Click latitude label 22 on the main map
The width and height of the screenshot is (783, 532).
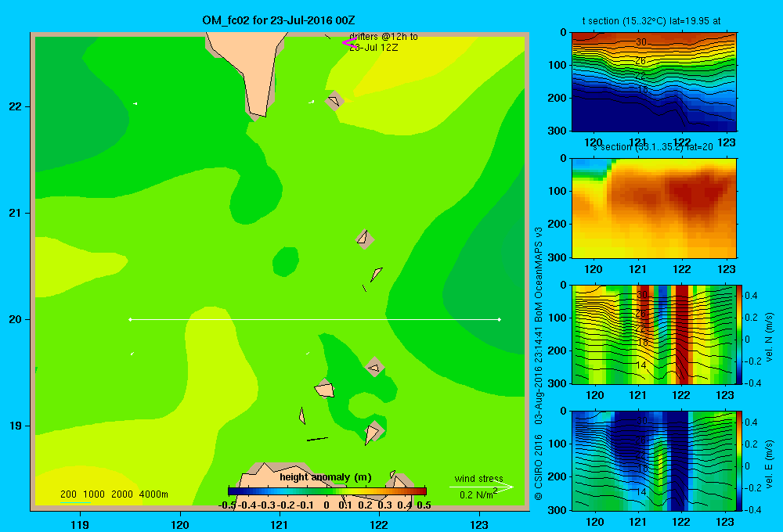coord(16,106)
